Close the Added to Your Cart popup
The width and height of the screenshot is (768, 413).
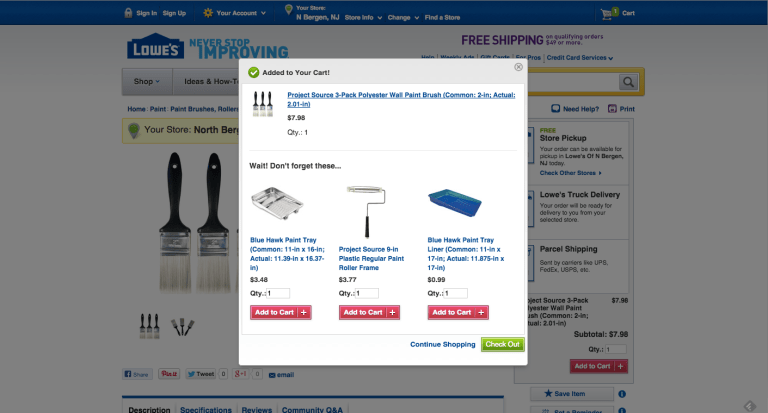tap(518, 67)
